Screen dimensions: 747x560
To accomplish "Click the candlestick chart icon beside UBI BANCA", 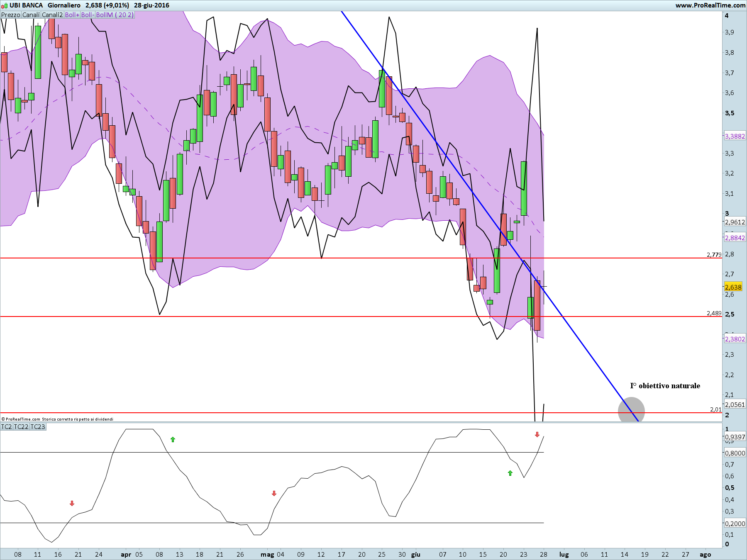I will pyautogui.click(x=4, y=5).
